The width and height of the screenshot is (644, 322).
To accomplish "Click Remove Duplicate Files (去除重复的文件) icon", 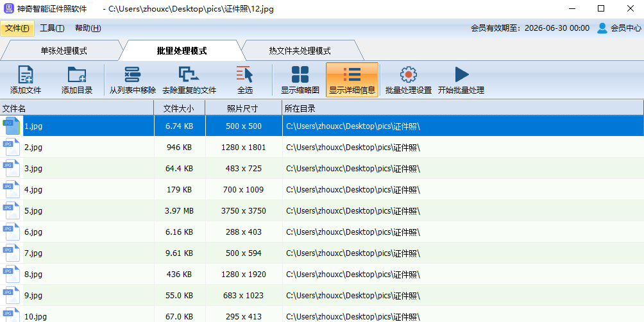I will (x=189, y=75).
